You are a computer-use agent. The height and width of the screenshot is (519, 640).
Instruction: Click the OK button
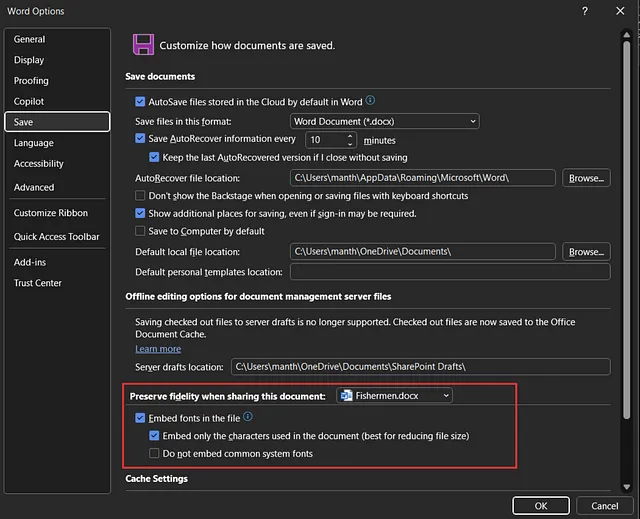coord(541,506)
